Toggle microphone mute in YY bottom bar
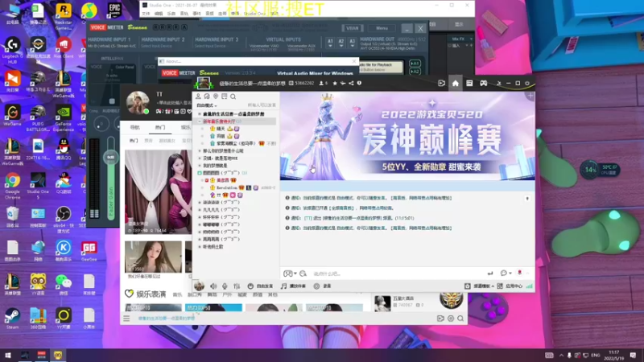The height and width of the screenshot is (362, 644). click(225, 286)
